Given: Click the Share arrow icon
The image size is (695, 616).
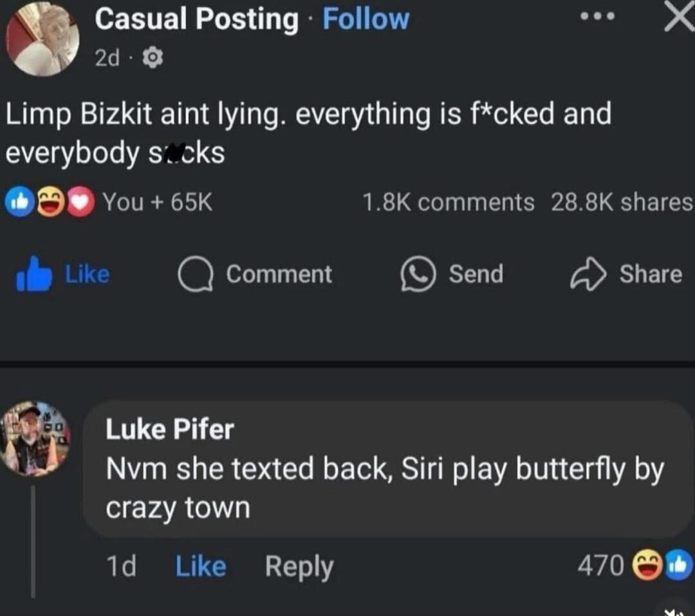Looking at the screenshot, I should tap(591, 272).
